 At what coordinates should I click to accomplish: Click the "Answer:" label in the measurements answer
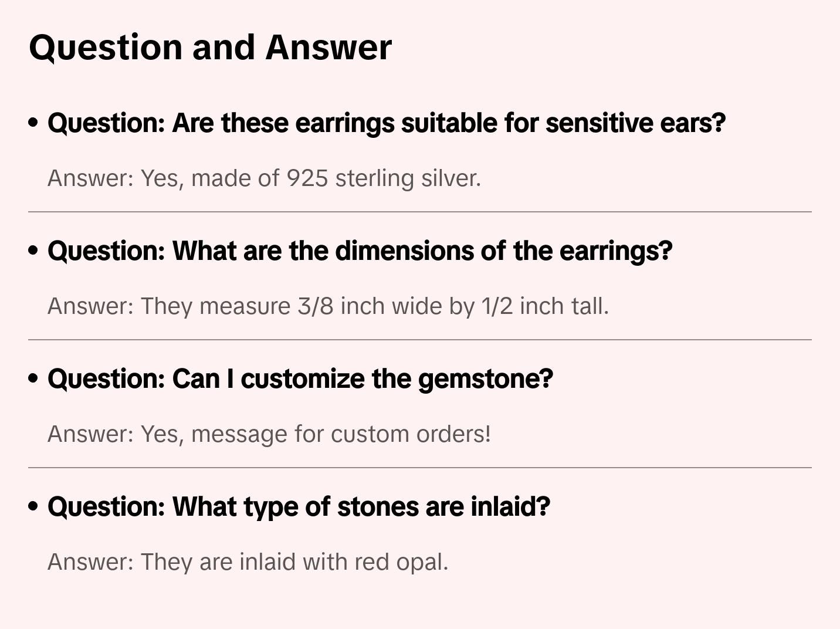click(x=91, y=306)
